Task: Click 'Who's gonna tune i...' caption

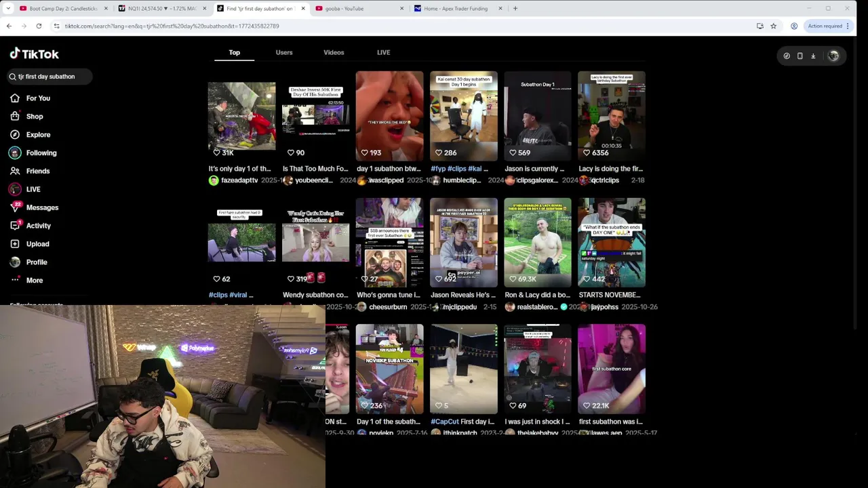Action: pyautogui.click(x=389, y=296)
